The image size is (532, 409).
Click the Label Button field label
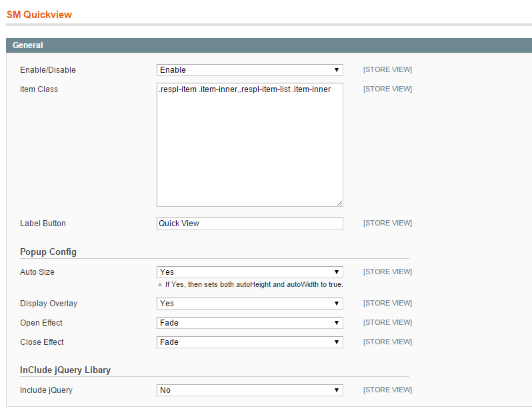(x=43, y=224)
